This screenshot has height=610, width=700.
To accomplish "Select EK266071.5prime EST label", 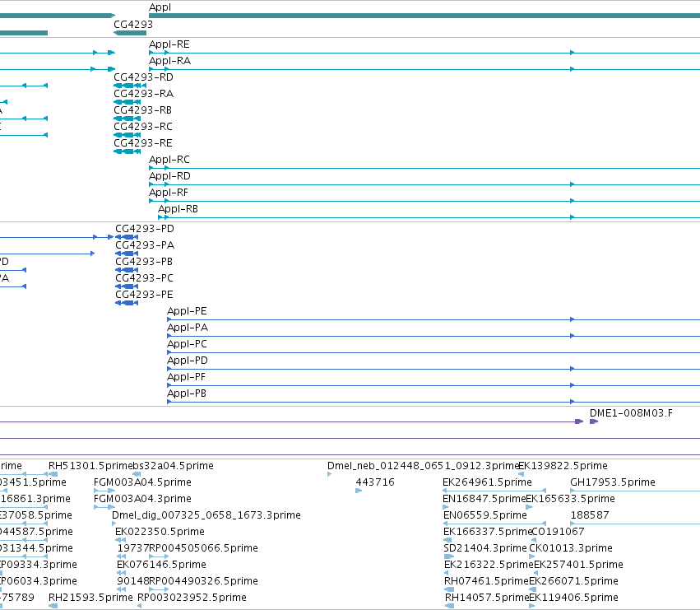I will [x=573, y=581].
